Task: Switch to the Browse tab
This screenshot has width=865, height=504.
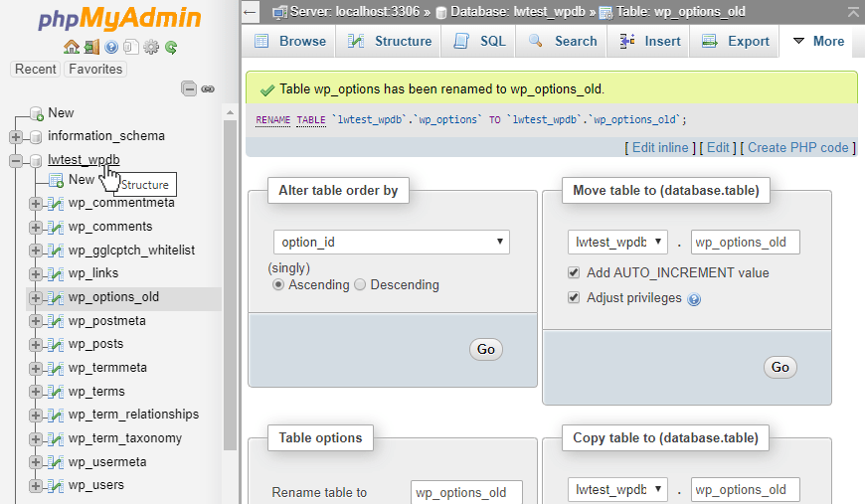Action: pos(290,41)
